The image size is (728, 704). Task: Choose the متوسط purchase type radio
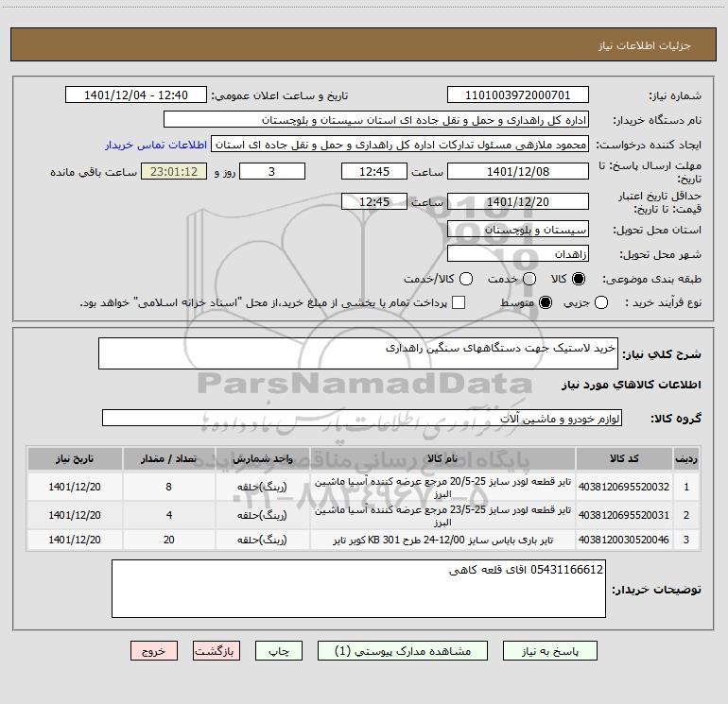pyautogui.click(x=546, y=302)
